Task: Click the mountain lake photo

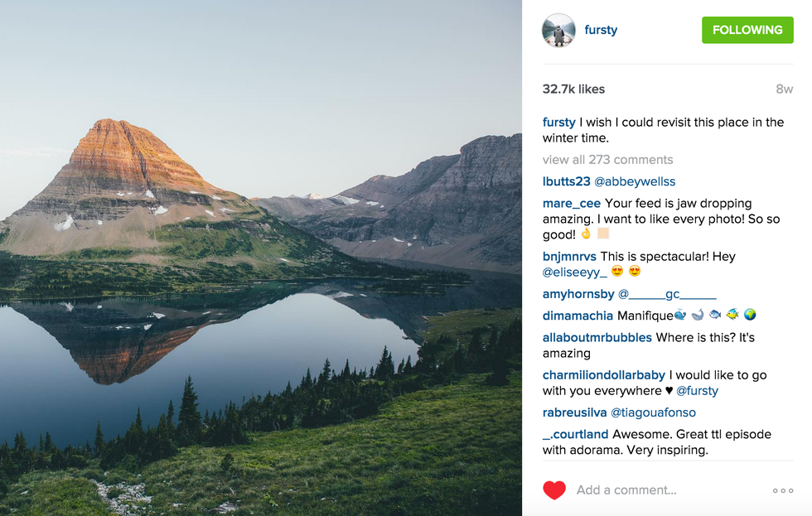Action: (x=261, y=258)
